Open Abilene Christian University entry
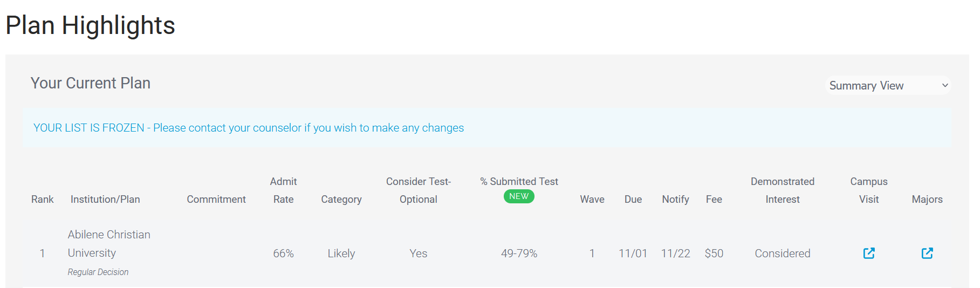This screenshot has width=980, height=288. 109,244
